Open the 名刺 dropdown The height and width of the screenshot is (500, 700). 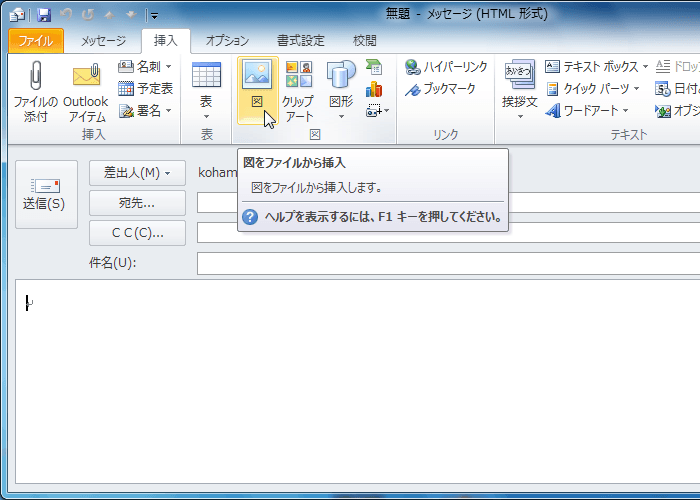pyautogui.click(x=145, y=67)
